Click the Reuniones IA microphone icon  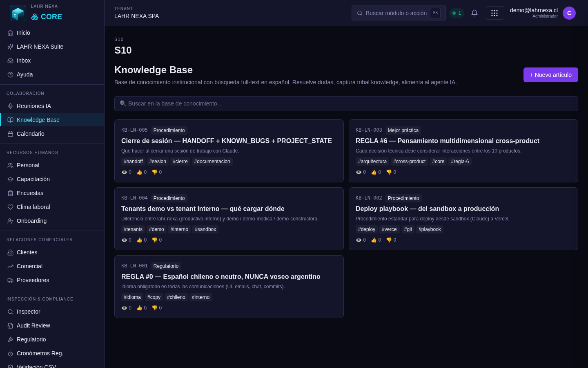(x=10, y=106)
